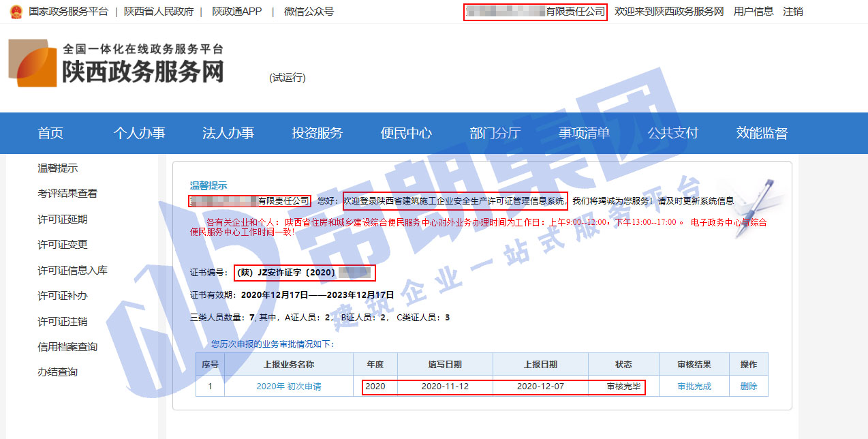868x439 pixels.
Task: Select 便民中心 in the navigation bar
Action: (406, 133)
